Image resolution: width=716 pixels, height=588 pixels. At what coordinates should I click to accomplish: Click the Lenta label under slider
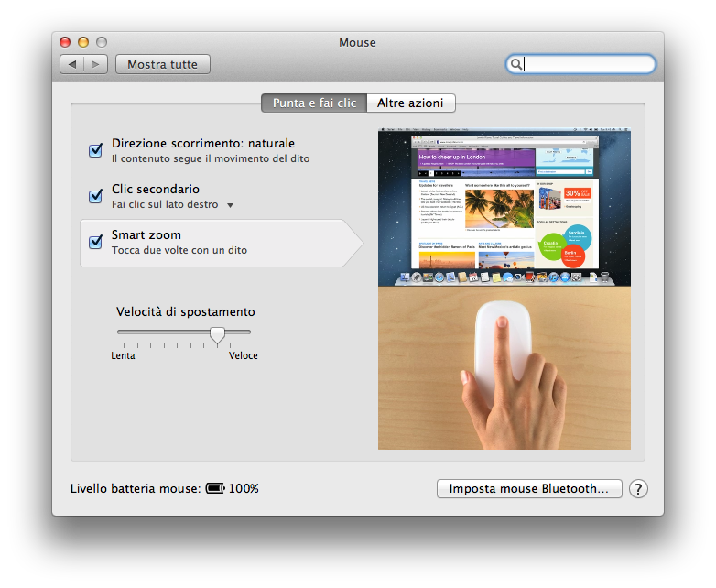pos(123,355)
